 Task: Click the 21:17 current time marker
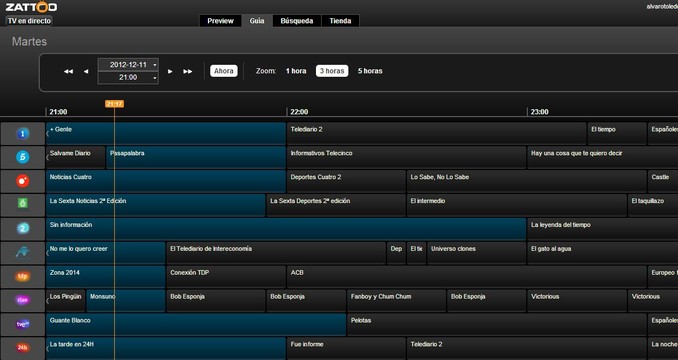[x=114, y=104]
